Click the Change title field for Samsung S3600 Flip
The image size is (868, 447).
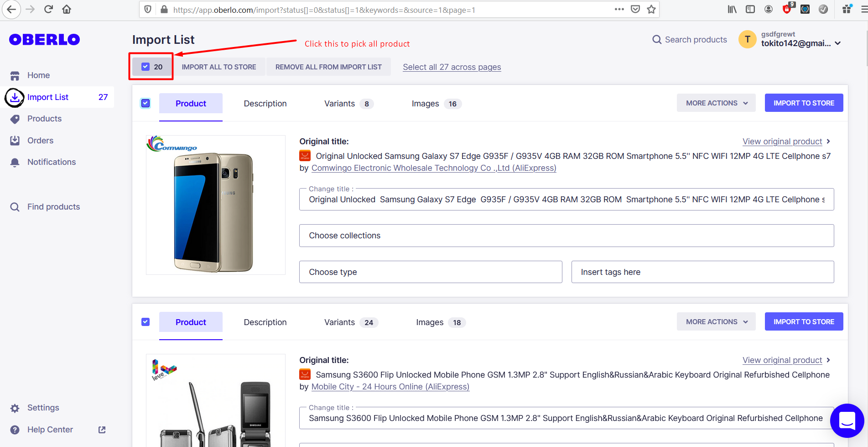(x=567, y=418)
